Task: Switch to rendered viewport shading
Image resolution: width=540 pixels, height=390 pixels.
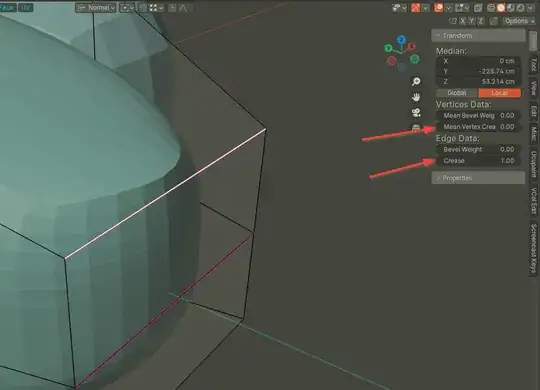Action: [521, 8]
